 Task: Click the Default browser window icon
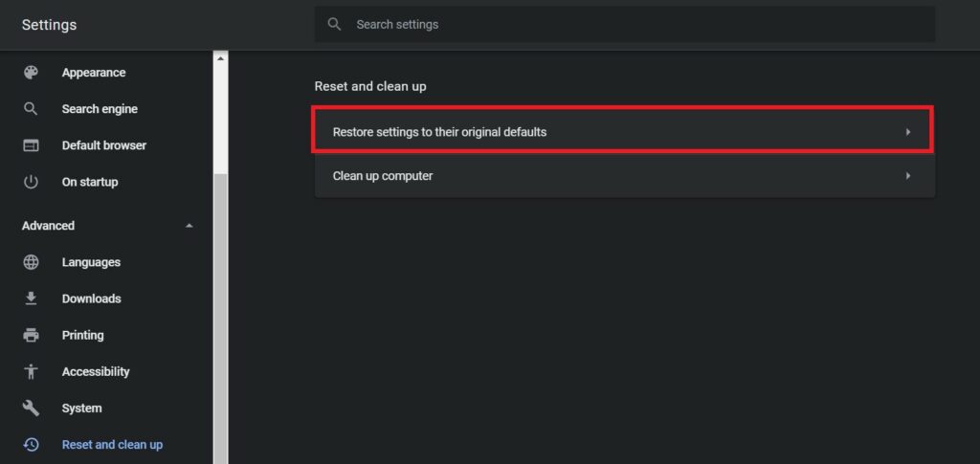coord(31,145)
